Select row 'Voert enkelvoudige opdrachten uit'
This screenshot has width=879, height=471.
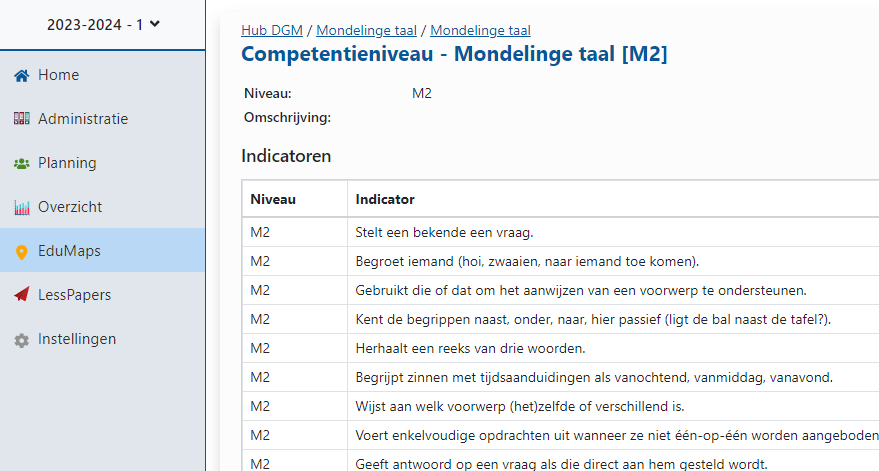point(561,436)
